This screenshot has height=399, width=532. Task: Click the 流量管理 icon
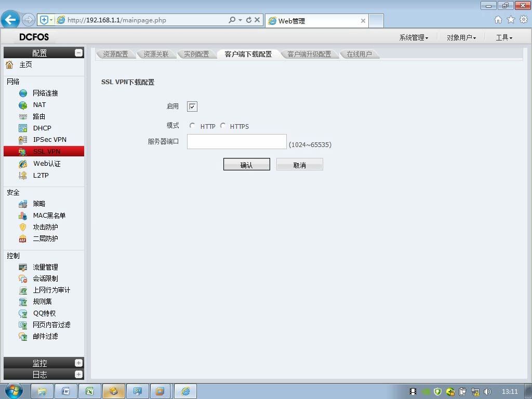23,268
